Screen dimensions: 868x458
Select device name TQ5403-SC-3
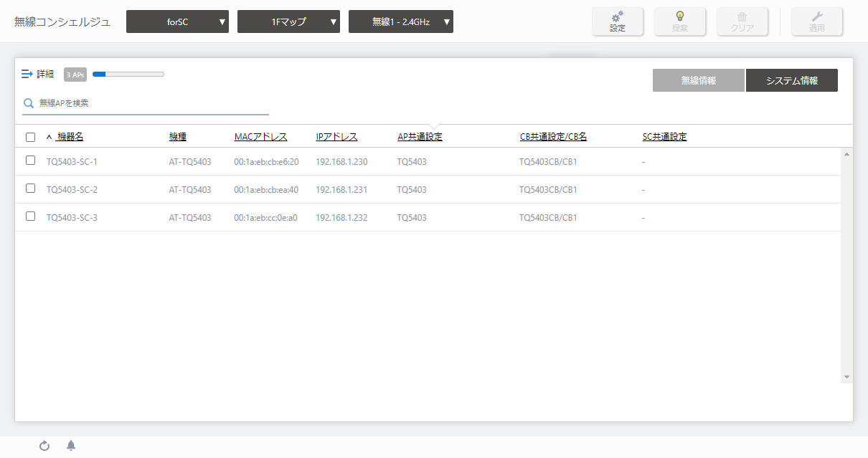pyautogui.click(x=72, y=218)
